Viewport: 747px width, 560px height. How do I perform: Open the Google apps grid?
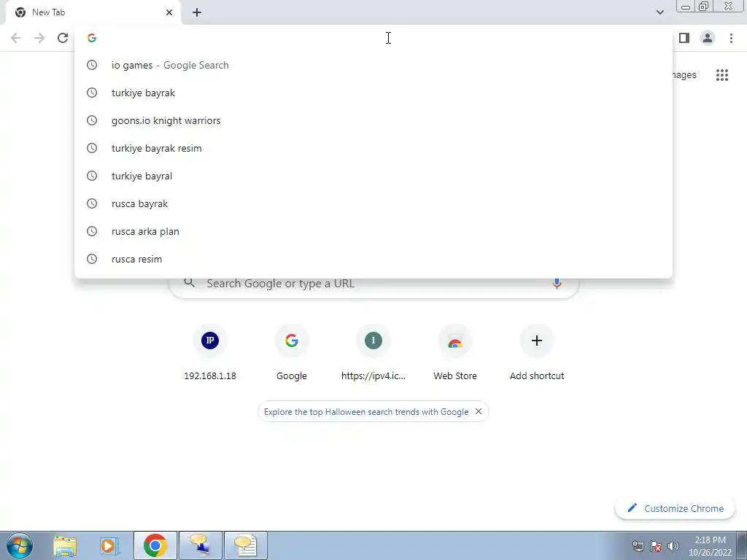pos(722,75)
